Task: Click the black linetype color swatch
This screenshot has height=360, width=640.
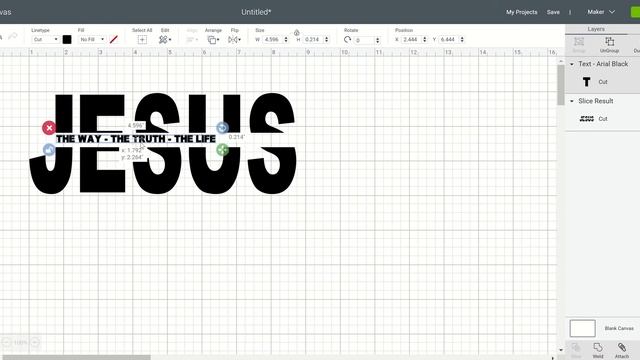Action: 67,40
